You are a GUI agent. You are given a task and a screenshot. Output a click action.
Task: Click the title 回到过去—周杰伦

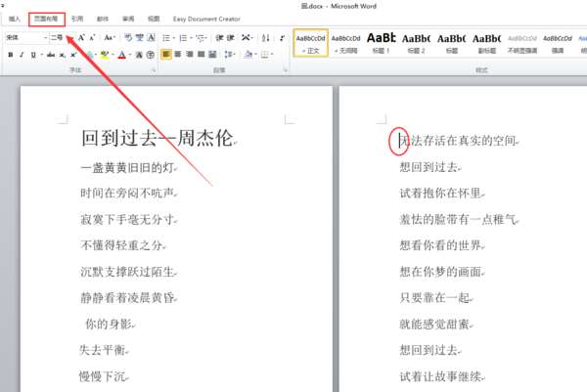pyautogui.click(x=158, y=138)
